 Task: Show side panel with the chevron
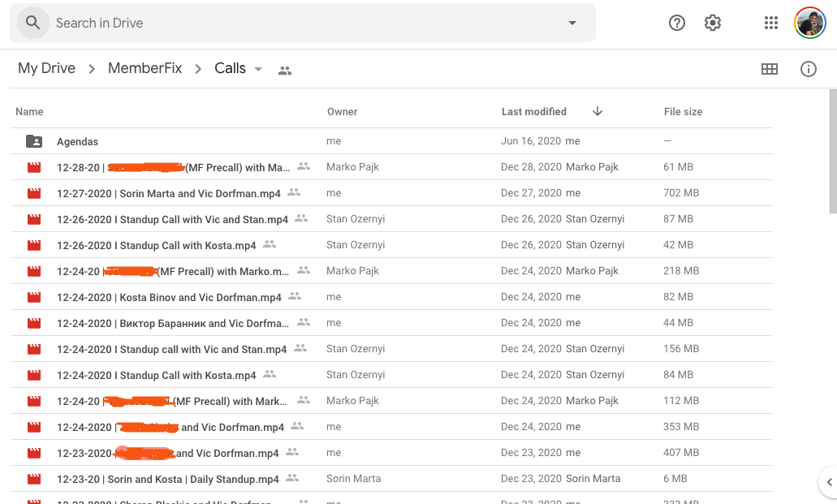tap(829, 482)
